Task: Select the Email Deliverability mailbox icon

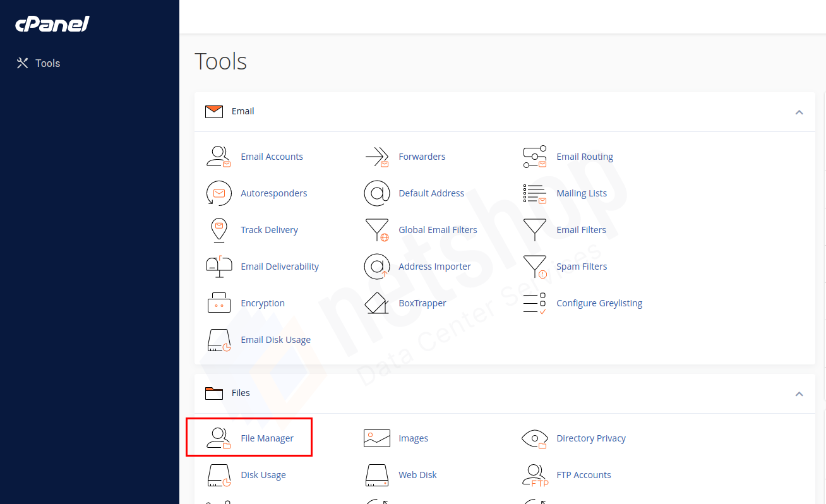Action: (x=219, y=267)
